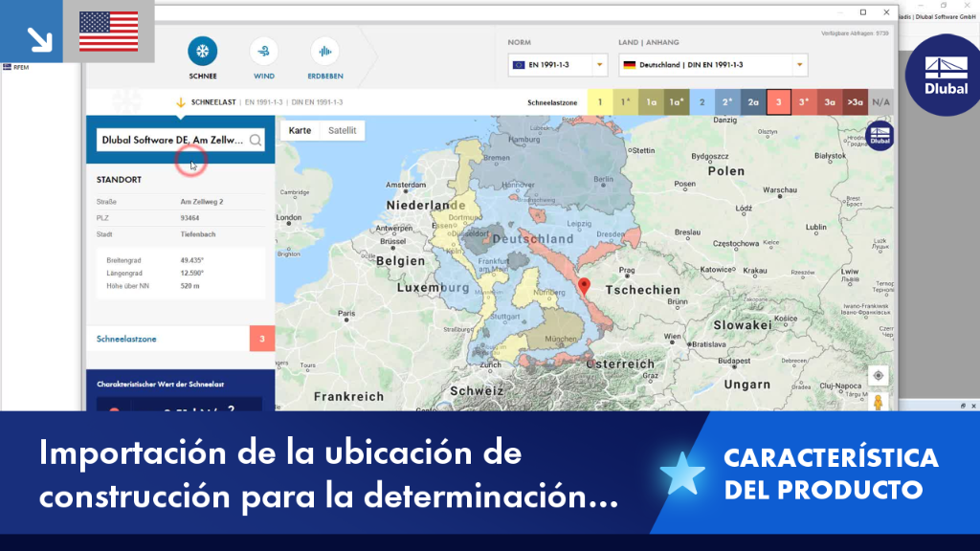Select the Schnee snowflake icon

pos(203,52)
